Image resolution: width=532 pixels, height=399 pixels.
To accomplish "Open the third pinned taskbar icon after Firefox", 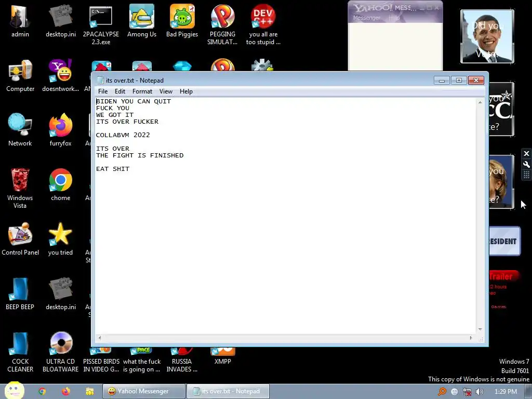I will (x=89, y=392).
